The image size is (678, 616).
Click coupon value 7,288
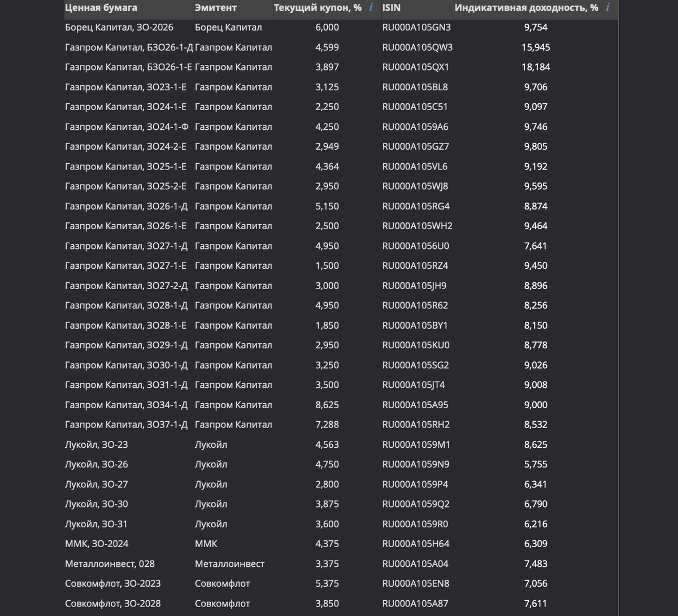coord(327,425)
